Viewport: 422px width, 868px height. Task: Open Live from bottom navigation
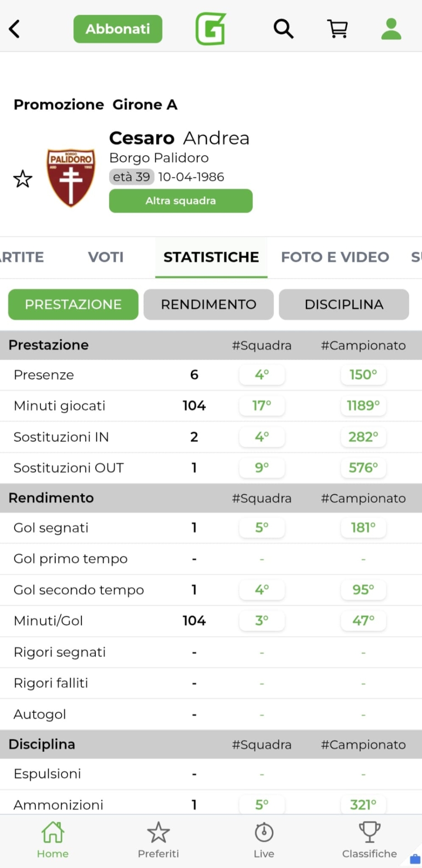click(264, 839)
